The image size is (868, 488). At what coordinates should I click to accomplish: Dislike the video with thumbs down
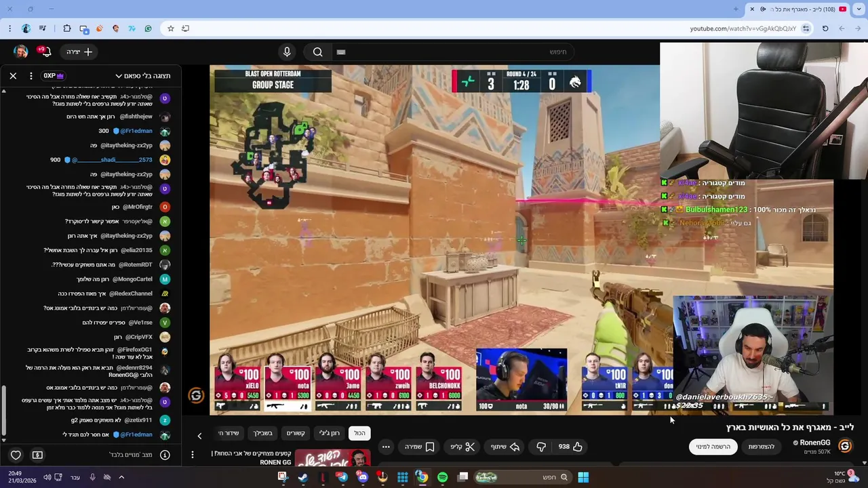click(541, 447)
